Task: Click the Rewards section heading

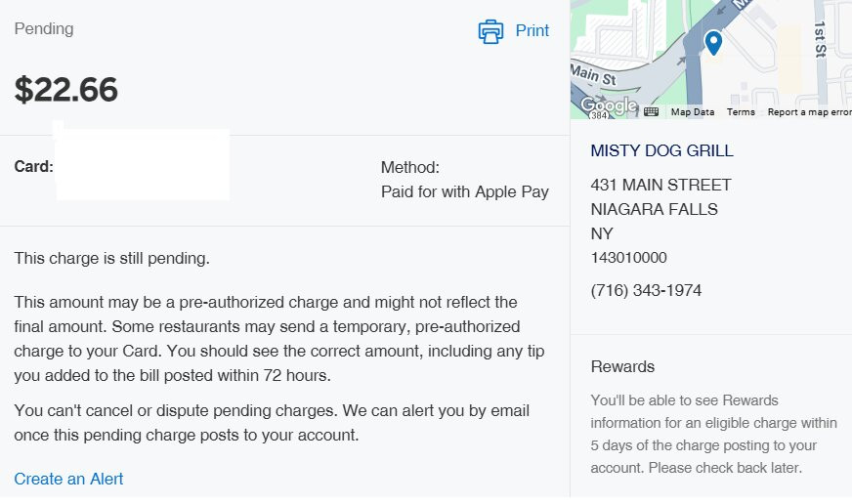Action: pyautogui.click(x=622, y=366)
